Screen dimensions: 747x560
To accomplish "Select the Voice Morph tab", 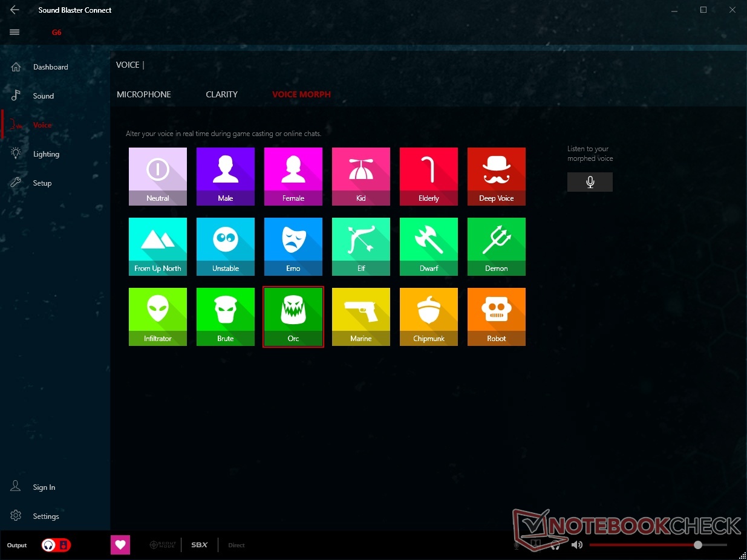I will point(301,94).
